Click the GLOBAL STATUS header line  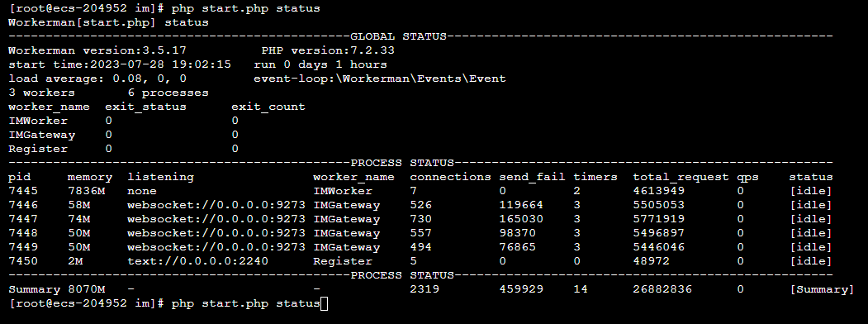coord(420,36)
